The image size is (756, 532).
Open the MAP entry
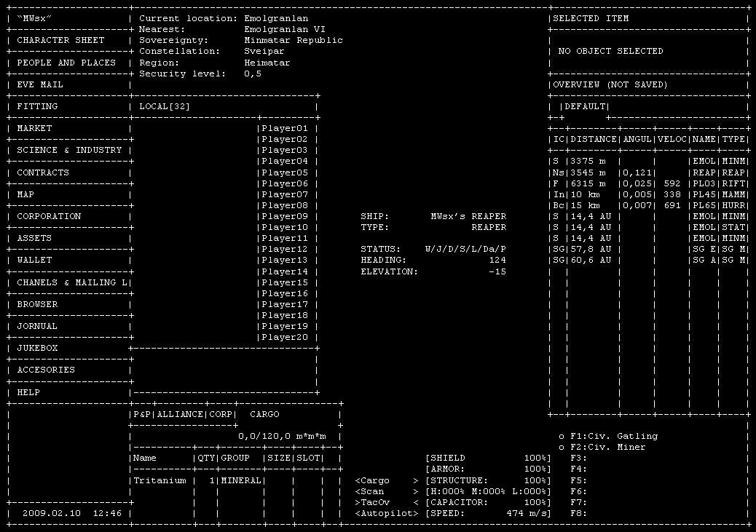tap(25, 194)
